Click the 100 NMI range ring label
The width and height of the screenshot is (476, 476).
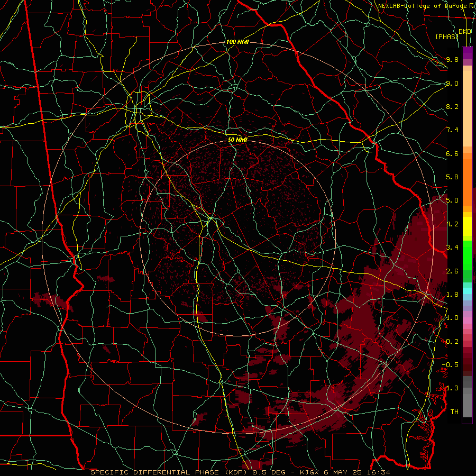(237, 42)
